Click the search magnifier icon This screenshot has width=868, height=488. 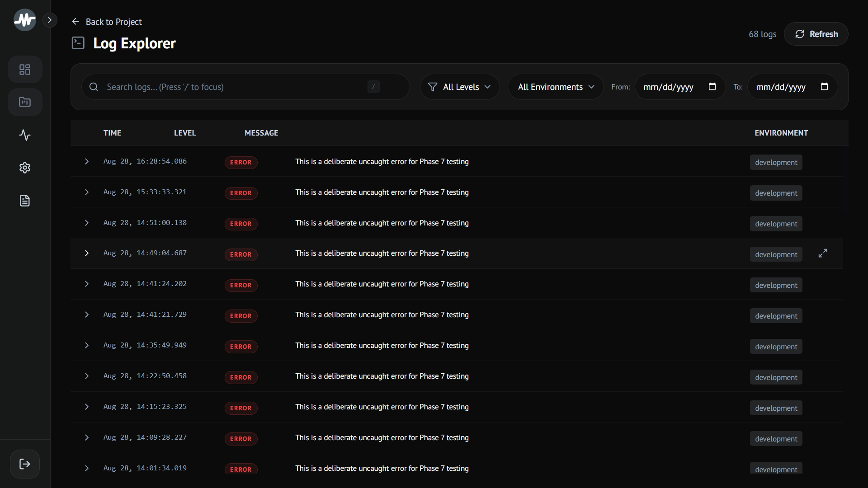click(x=94, y=87)
